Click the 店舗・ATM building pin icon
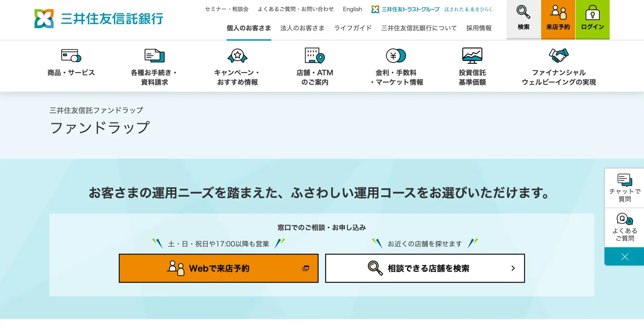 click(315, 55)
